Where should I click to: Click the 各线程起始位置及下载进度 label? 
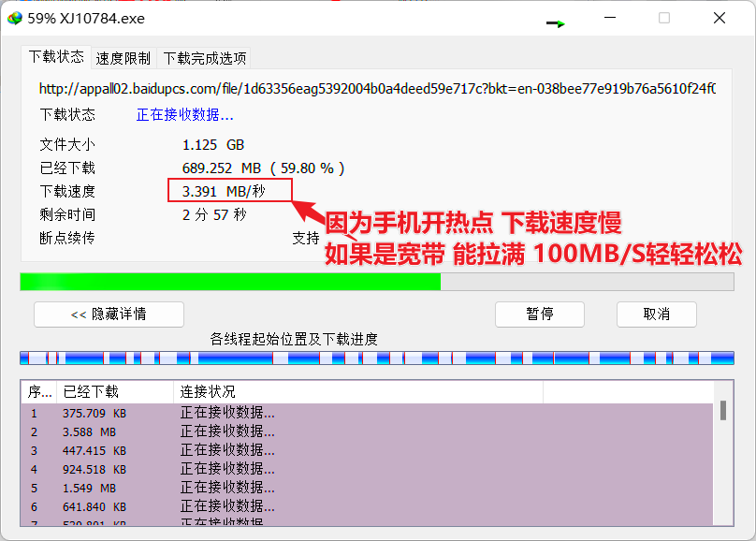[294, 340]
